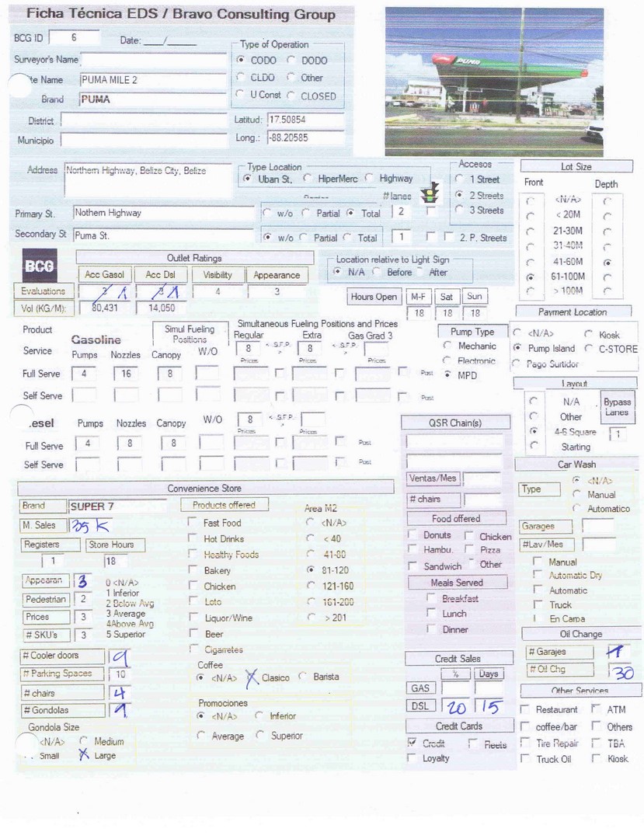Tick the Fast Food checkbox
Viewport: 644px width, 839px height.
(193, 522)
